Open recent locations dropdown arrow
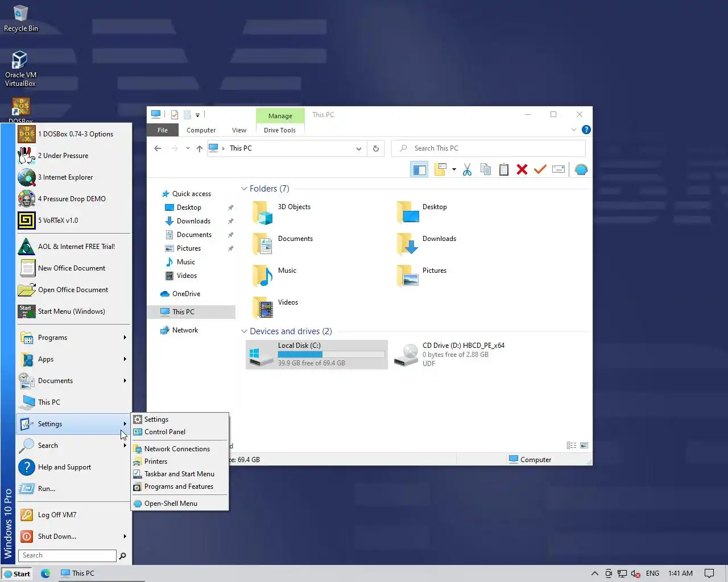Screen dimensions: 728x582 tap(188, 148)
